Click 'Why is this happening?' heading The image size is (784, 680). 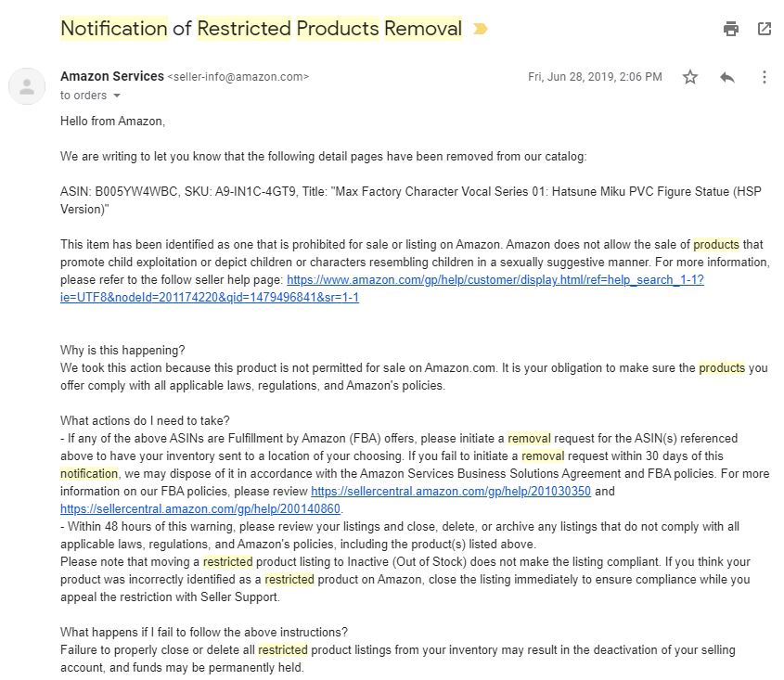(122, 350)
